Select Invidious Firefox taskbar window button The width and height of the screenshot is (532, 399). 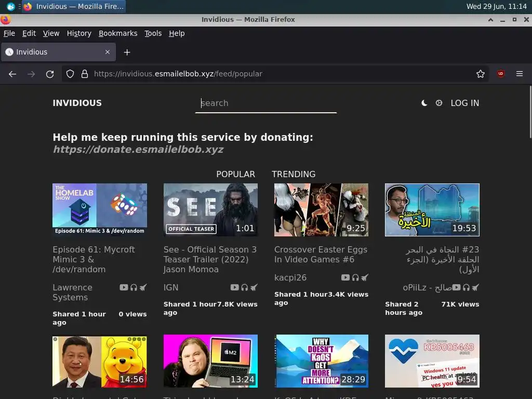(x=74, y=6)
